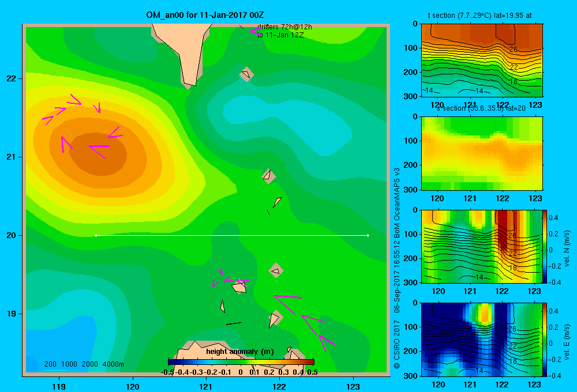Click longitude label '122' below the main map
This screenshot has width=577, height=392.
coord(279,386)
